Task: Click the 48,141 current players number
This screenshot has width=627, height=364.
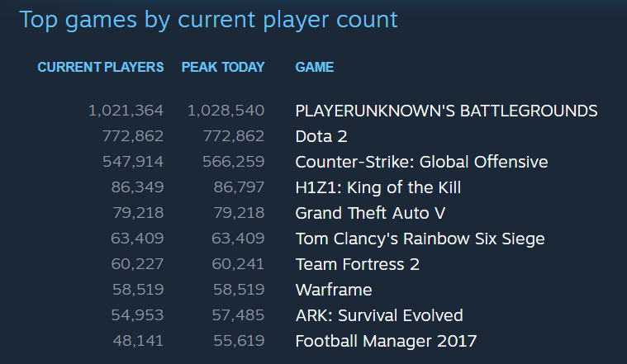Action: coord(137,341)
